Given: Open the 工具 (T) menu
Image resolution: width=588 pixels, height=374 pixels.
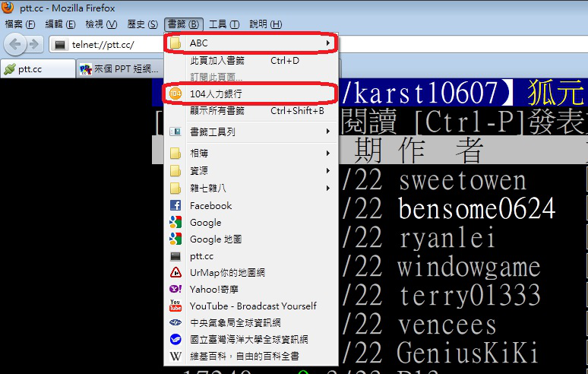Looking at the screenshot, I should pos(224,24).
